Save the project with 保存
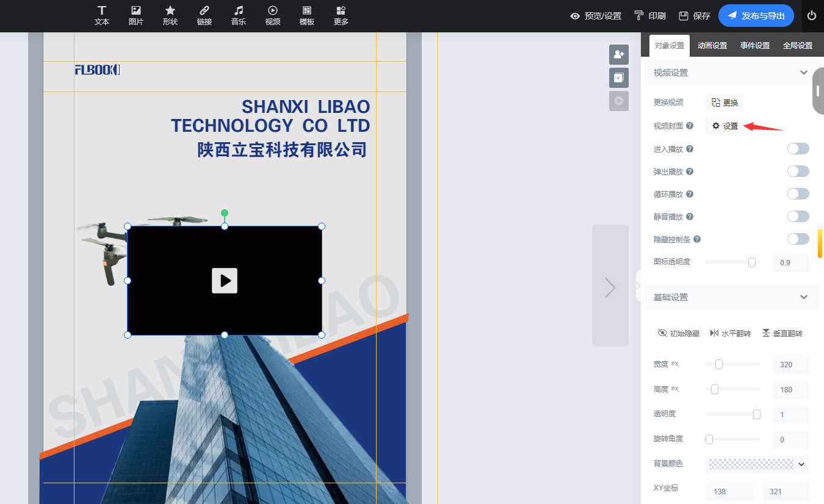The width and height of the screenshot is (824, 504). point(695,16)
